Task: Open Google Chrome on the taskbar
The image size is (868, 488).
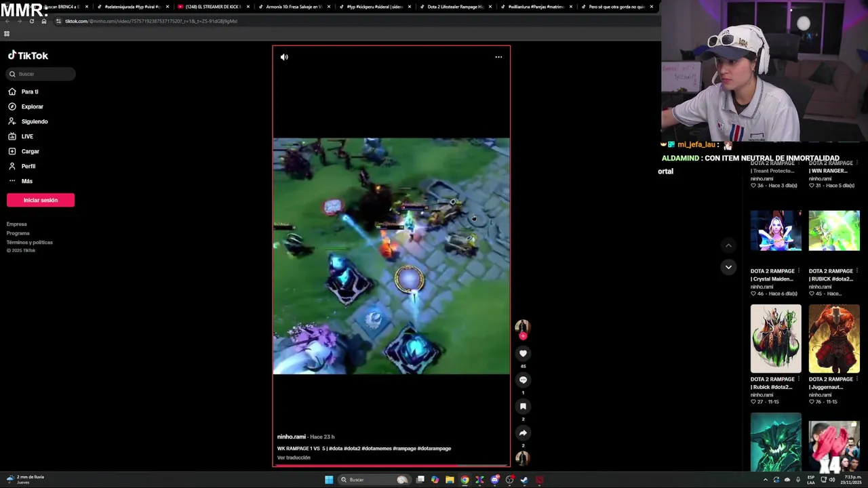Action: [465, 480]
